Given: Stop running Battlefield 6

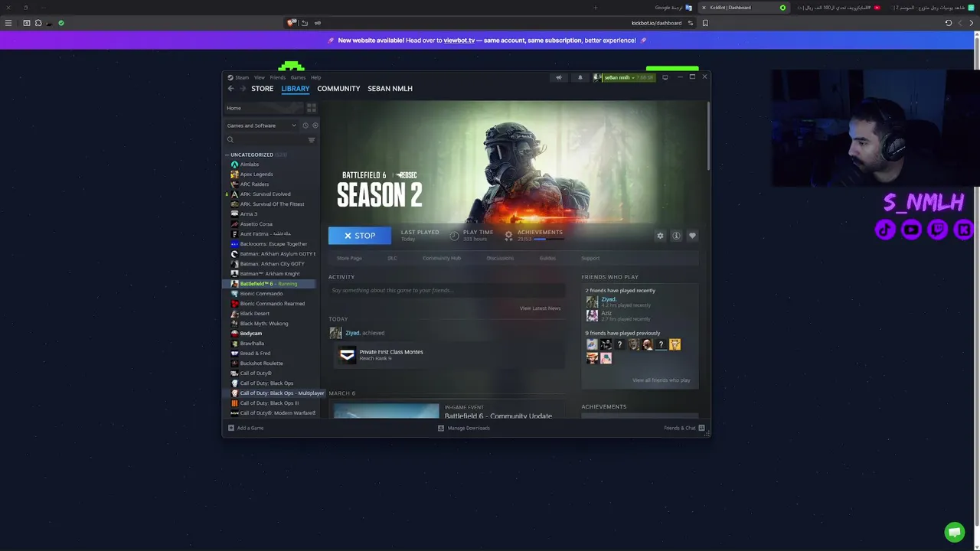Looking at the screenshot, I should coord(359,236).
